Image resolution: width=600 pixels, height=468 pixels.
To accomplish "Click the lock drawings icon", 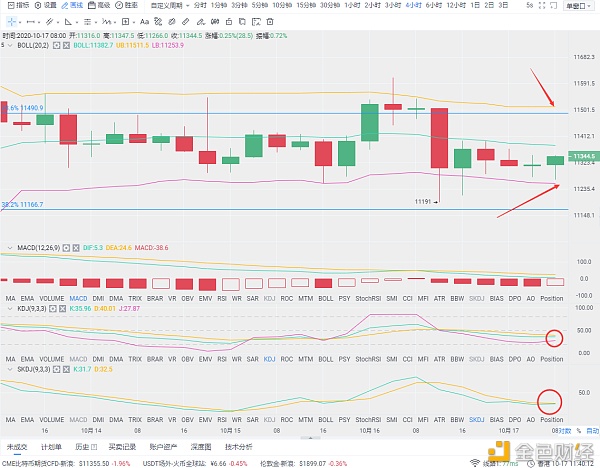I will [229, 22].
